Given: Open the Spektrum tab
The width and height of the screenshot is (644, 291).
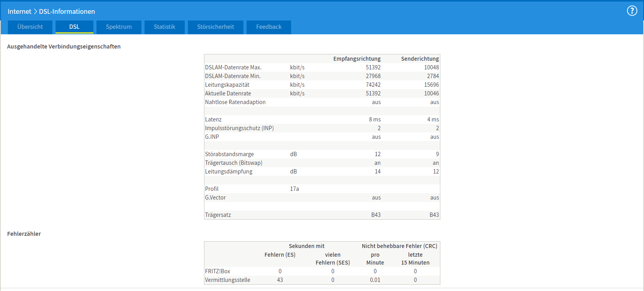Looking at the screenshot, I should [119, 27].
